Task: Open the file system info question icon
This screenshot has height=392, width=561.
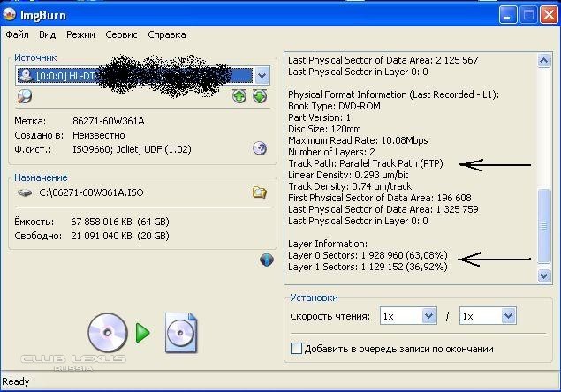Action: (x=259, y=148)
